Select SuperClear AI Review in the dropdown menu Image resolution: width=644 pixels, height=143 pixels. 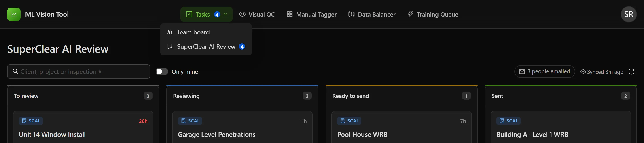(x=206, y=46)
